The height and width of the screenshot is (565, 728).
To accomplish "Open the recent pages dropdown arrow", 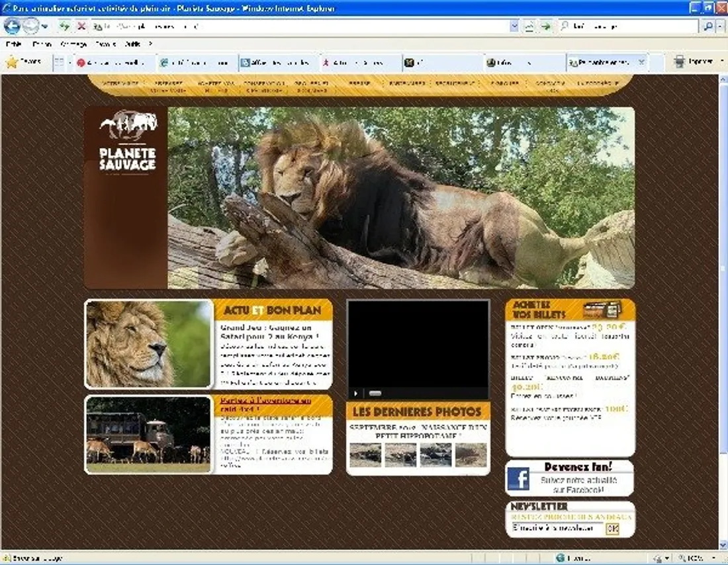I will pyautogui.click(x=44, y=26).
